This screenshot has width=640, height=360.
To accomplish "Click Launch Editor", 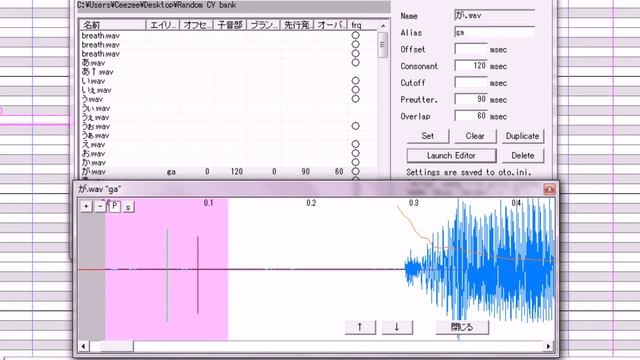I will 451,156.
